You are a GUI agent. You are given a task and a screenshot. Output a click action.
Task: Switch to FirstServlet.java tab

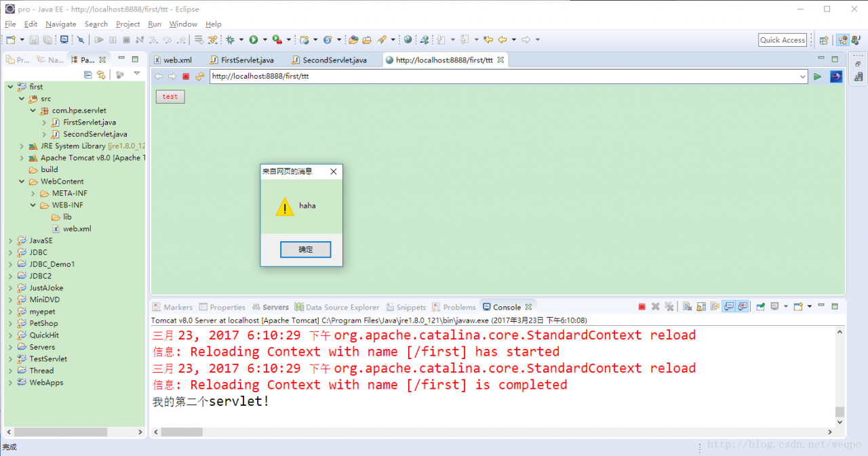[x=242, y=60]
